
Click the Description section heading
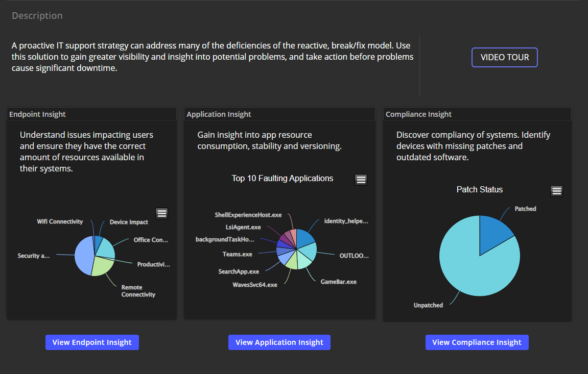(x=37, y=16)
